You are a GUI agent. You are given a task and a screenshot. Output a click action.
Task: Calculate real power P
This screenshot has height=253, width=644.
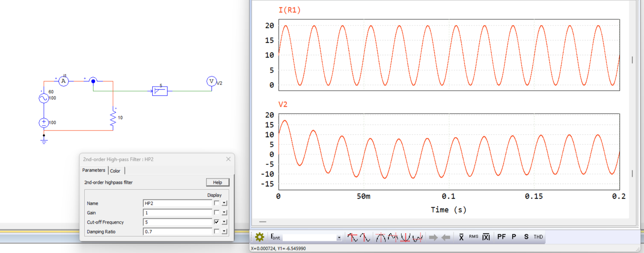point(514,237)
